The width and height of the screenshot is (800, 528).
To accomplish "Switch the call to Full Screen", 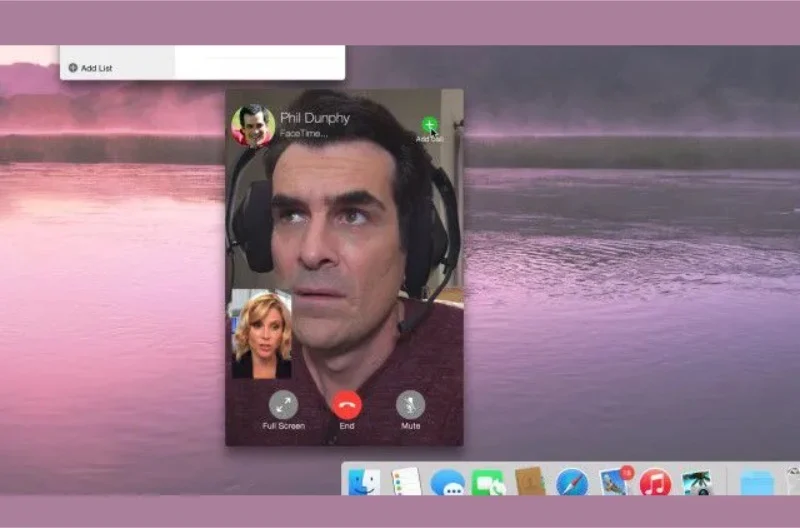I will (x=283, y=404).
